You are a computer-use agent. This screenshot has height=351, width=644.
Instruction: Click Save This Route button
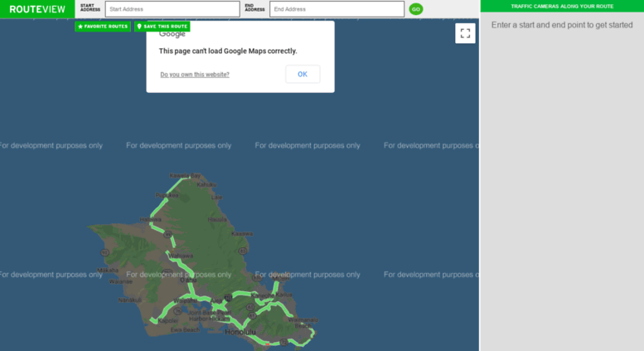pyautogui.click(x=162, y=27)
